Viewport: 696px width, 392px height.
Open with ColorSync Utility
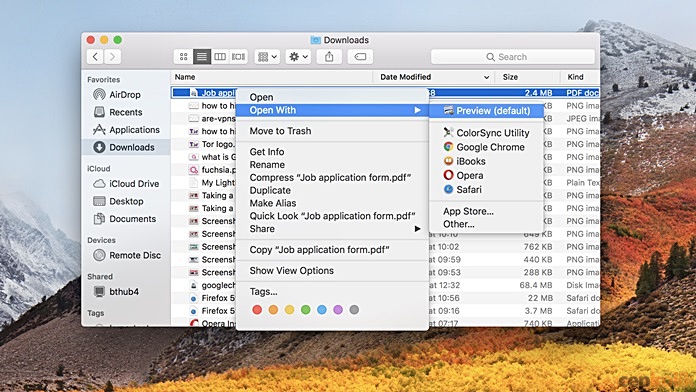(486, 133)
